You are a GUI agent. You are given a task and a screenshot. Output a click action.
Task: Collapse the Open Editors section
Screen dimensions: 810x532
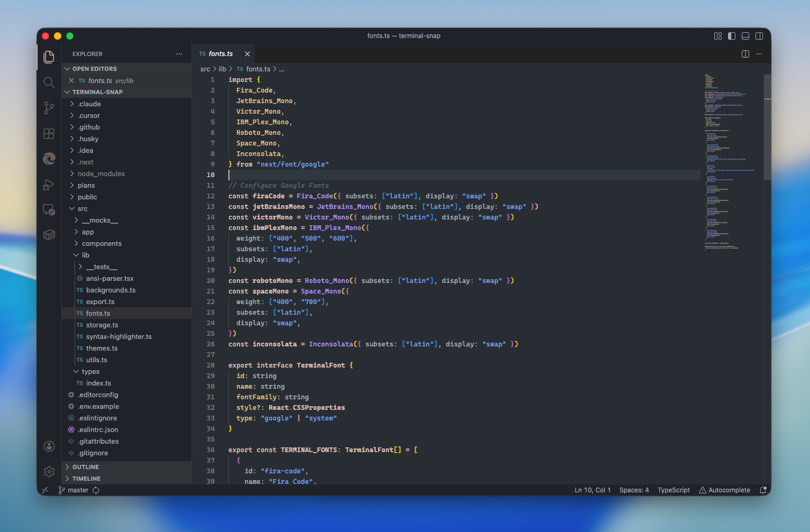(x=126, y=69)
